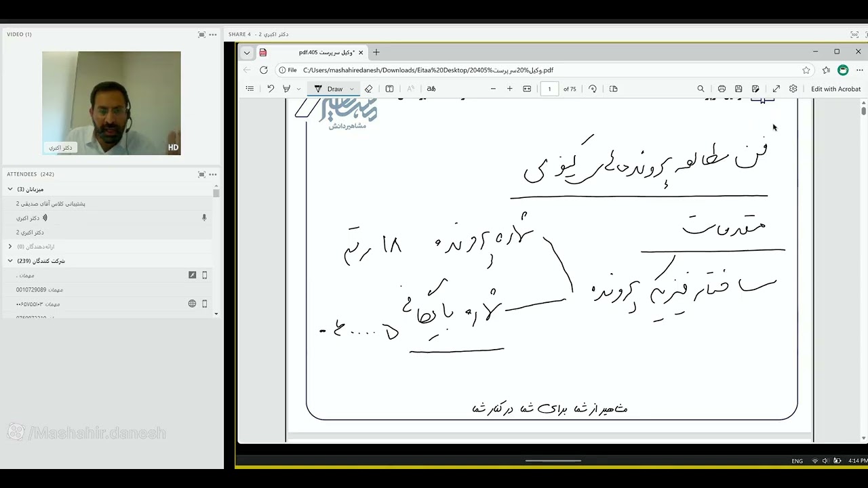Open a new browser tab
Image resolution: width=868 pixels, height=488 pixels.
point(376,52)
